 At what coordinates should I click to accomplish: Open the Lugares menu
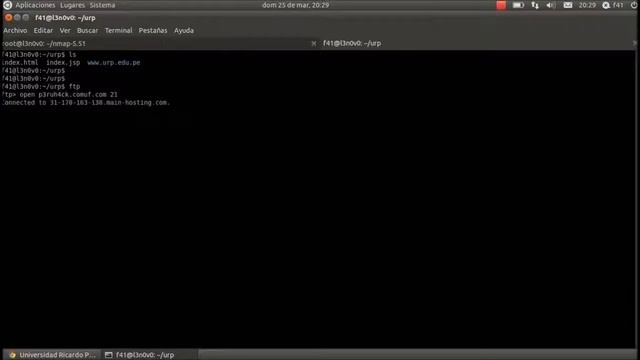pyautogui.click(x=72, y=5)
